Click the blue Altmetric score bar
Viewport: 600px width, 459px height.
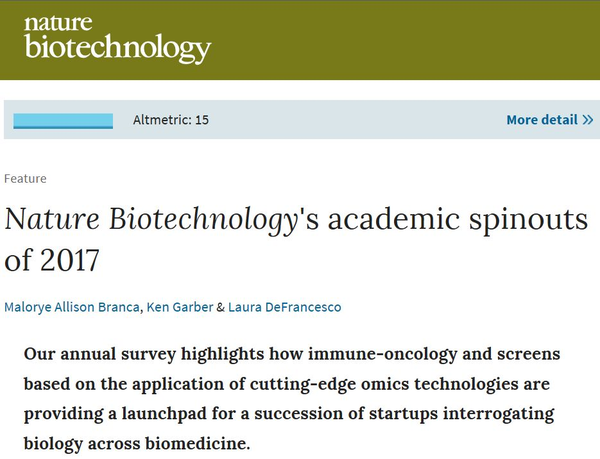[63, 121]
